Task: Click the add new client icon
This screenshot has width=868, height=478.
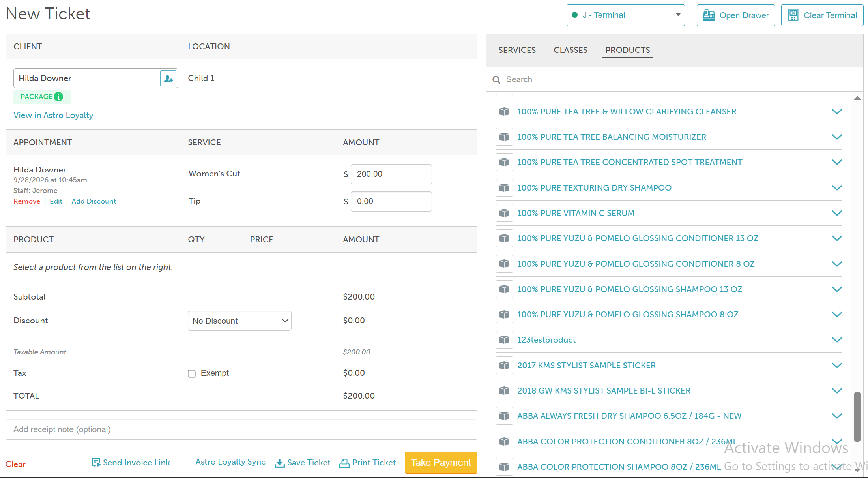Action: [168, 78]
